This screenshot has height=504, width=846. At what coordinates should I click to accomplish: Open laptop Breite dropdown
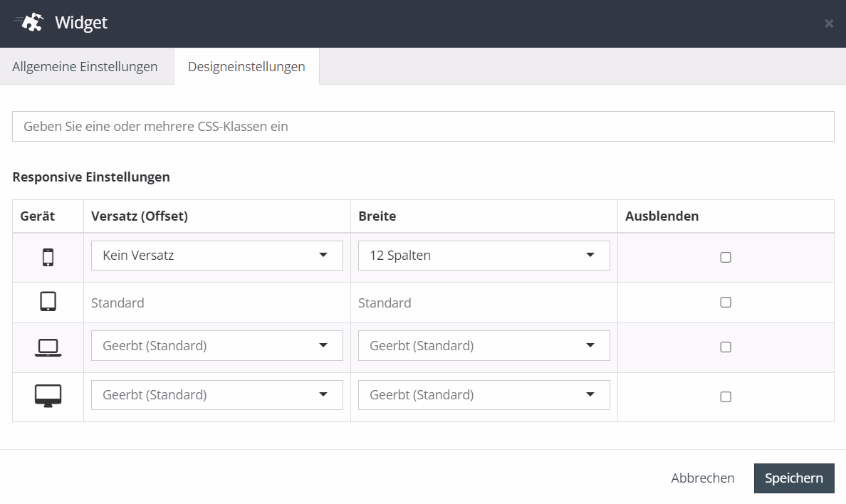(x=484, y=345)
